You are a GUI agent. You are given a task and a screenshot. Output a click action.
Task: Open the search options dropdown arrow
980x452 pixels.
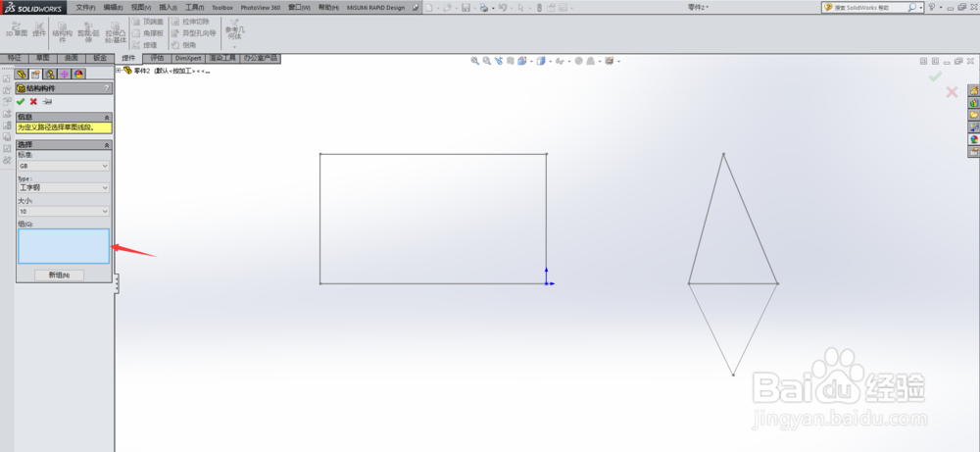(x=921, y=8)
